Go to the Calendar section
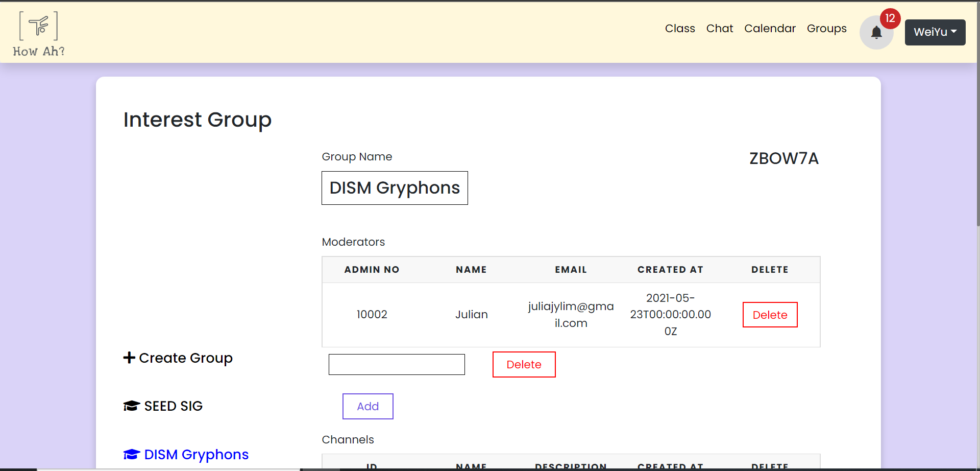This screenshot has width=980, height=471. click(770, 29)
